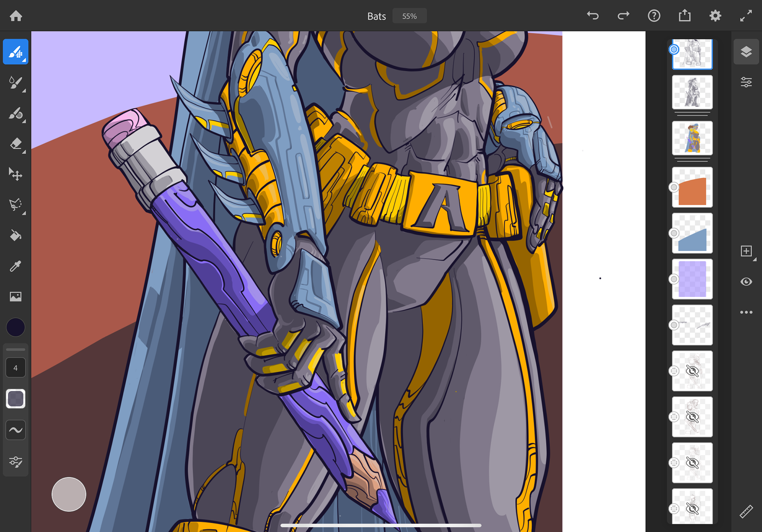762x532 pixels.
Task: Enter full screen mode
Action: pyautogui.click(x=746, y=16)
